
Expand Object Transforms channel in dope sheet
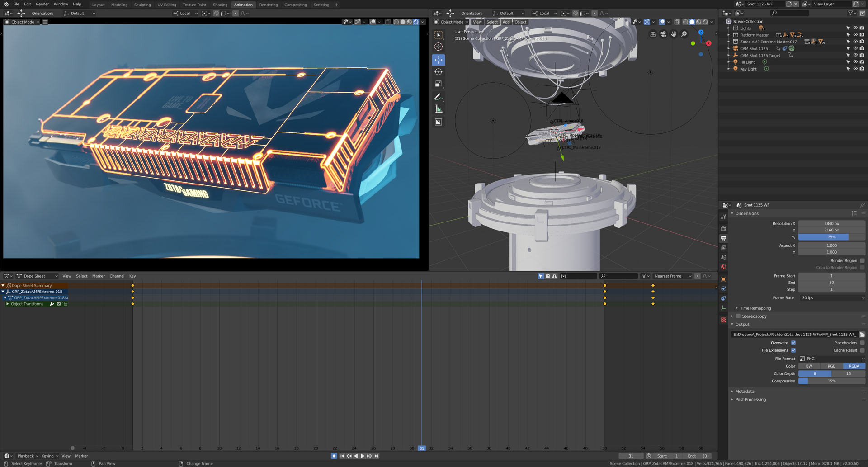(x=8, y=304)
